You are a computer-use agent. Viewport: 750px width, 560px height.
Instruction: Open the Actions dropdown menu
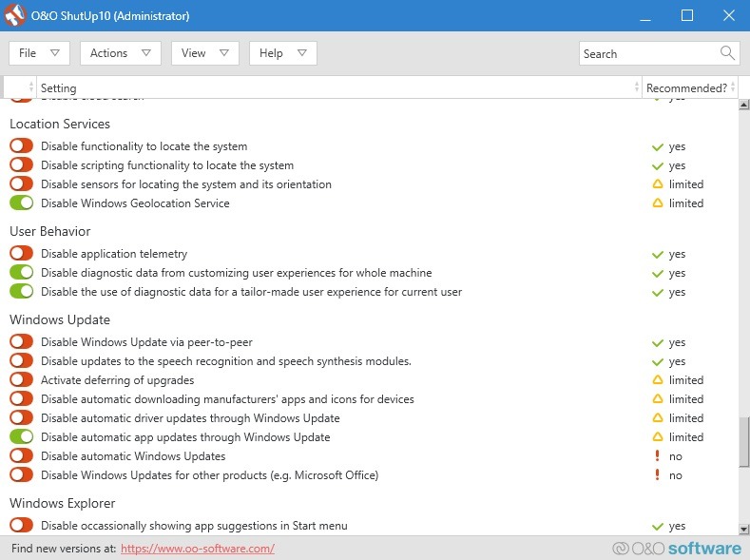tap(121, 53)
